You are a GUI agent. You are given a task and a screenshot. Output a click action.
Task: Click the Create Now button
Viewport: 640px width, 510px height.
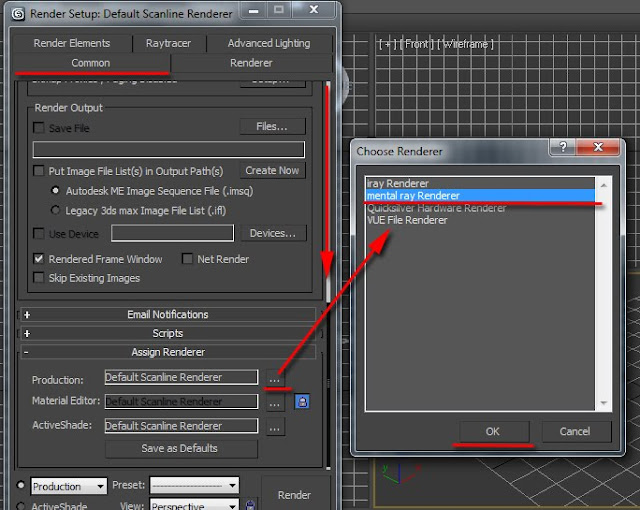coord(272,171)
